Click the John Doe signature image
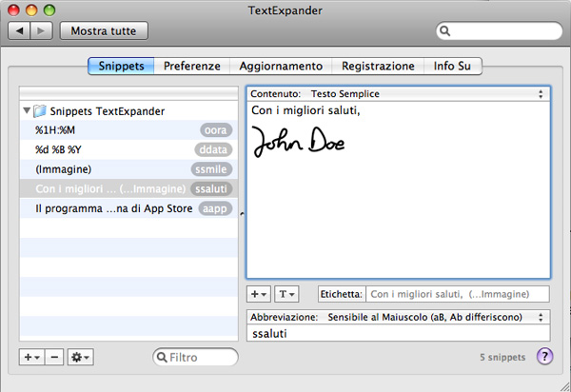 [x=298, y=142]
